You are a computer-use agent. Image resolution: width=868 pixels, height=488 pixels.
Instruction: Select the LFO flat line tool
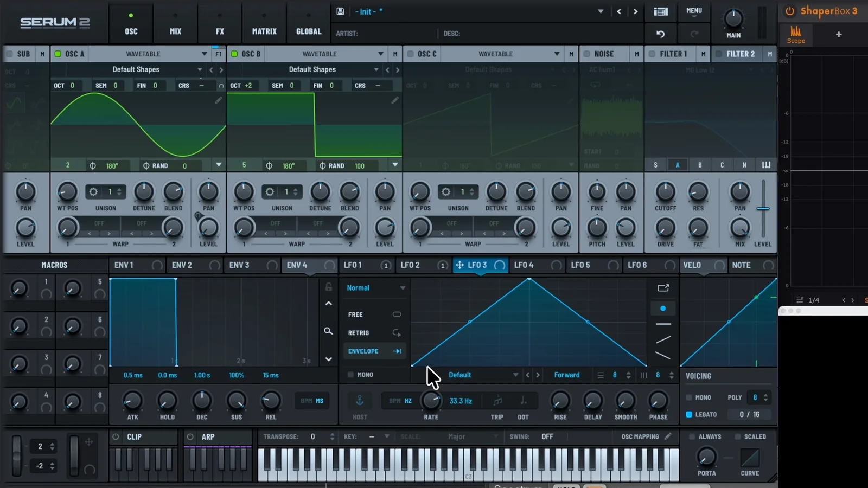pos(663,324)
